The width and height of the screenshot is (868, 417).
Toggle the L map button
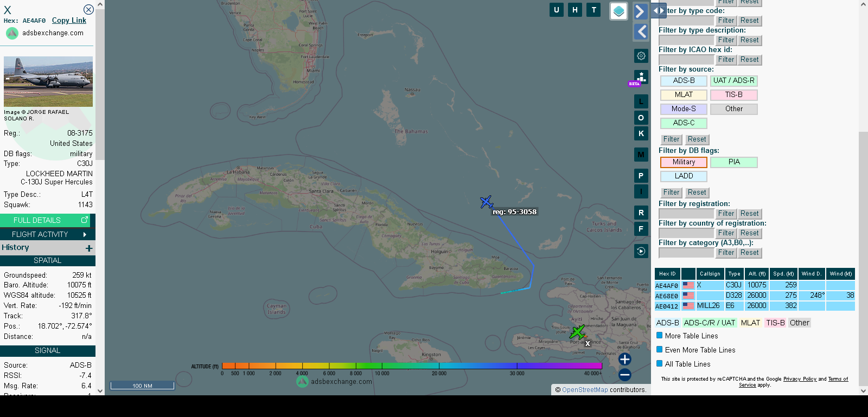pos(641,101)
